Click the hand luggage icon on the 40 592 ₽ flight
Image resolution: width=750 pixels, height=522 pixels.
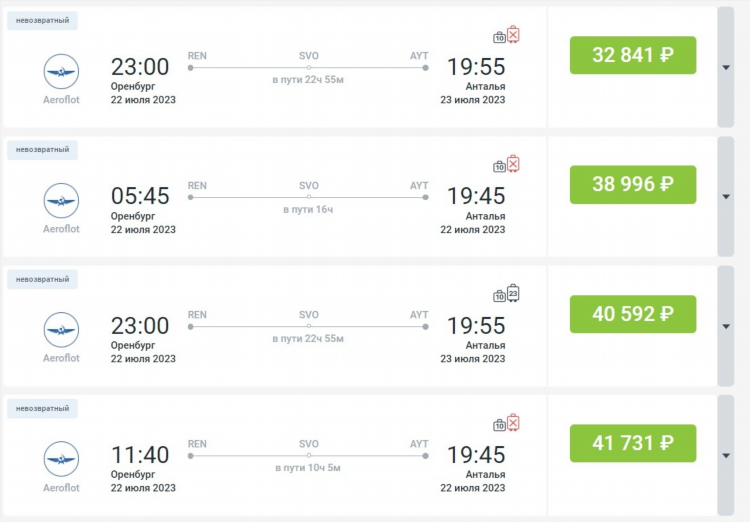pos(499,296)
